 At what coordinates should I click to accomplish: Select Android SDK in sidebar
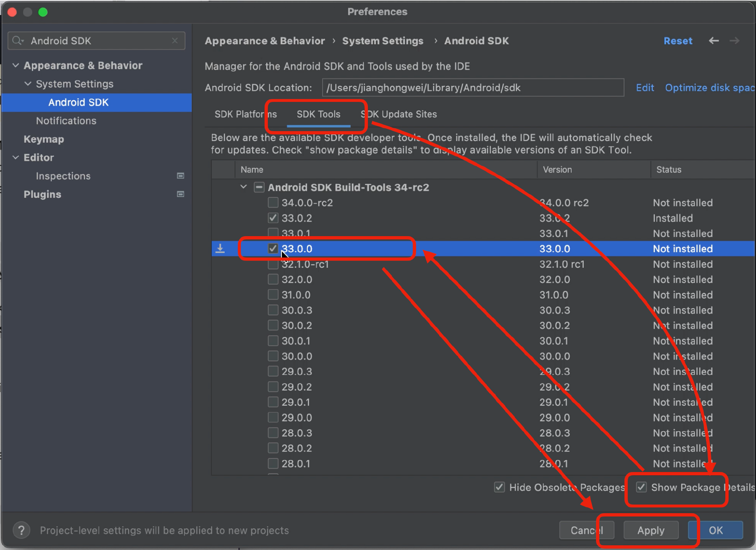point(96,102)
